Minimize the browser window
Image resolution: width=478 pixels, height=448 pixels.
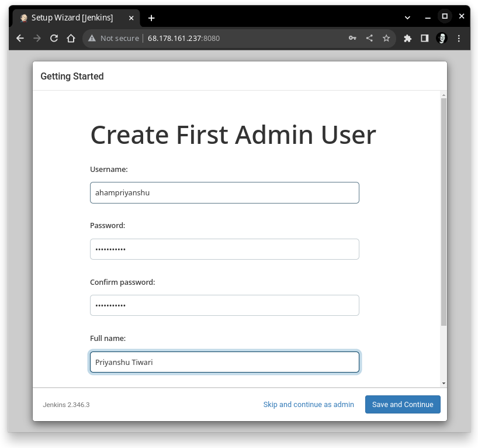[428, 18]
